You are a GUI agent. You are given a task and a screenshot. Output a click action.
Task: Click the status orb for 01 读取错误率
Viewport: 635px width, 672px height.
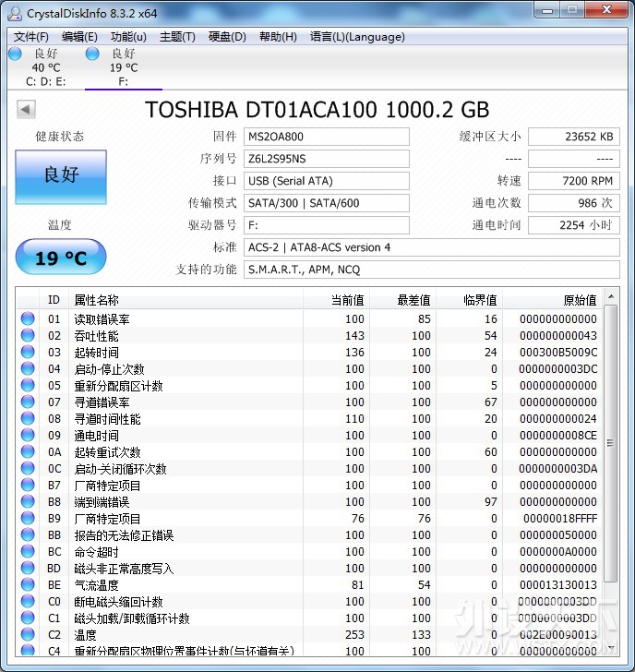[x=28, y=318]
